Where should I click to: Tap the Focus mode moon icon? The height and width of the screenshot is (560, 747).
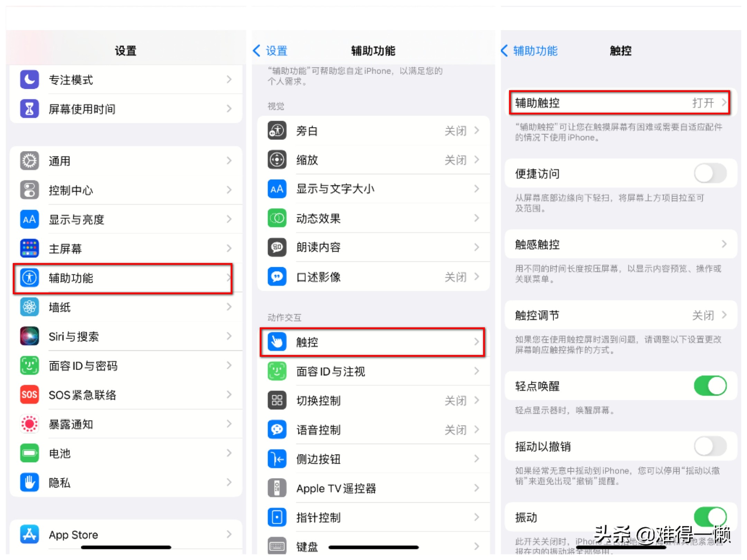[29, 80]
